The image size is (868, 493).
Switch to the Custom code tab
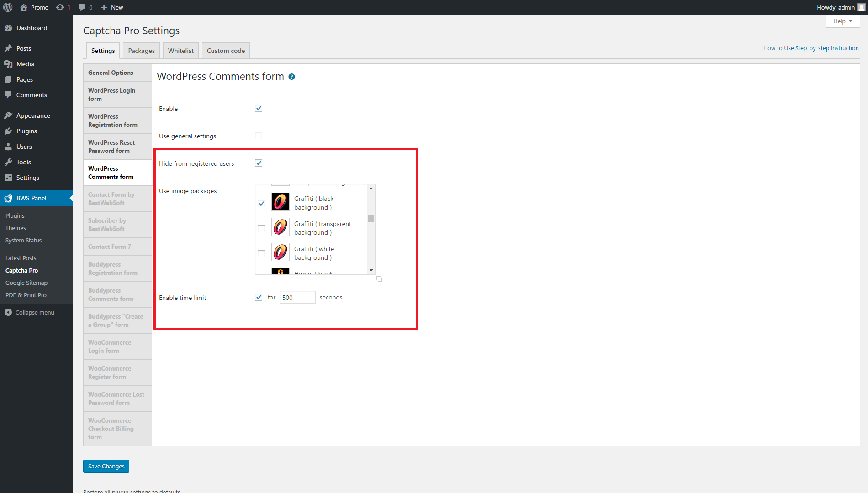click(x=226, y=51)
